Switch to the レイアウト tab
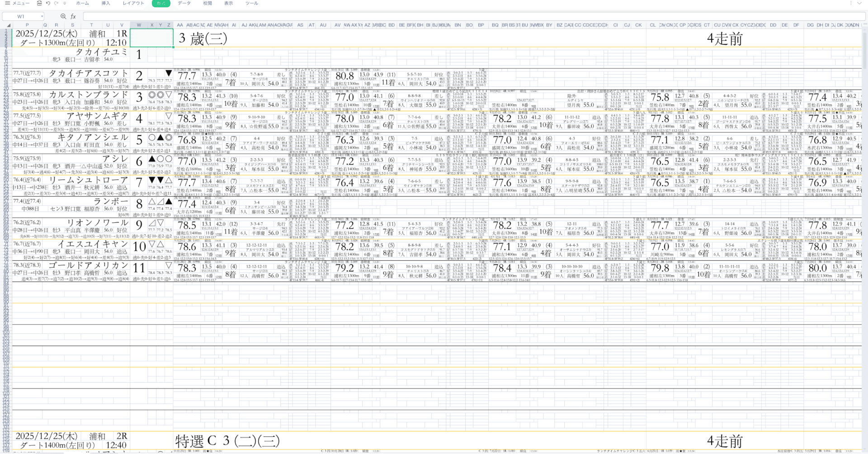Viewport: 868px width, 454px height. tap(133, 3)
